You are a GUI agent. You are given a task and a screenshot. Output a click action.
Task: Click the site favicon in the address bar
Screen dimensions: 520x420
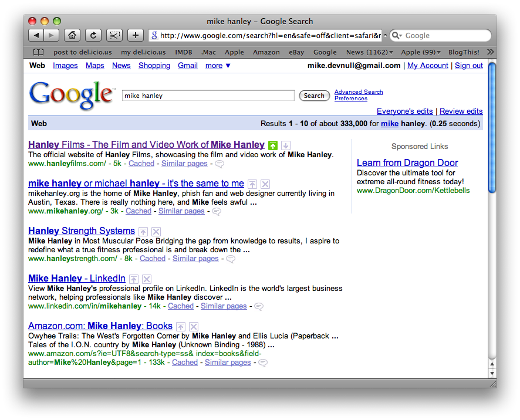pos(154,35)
